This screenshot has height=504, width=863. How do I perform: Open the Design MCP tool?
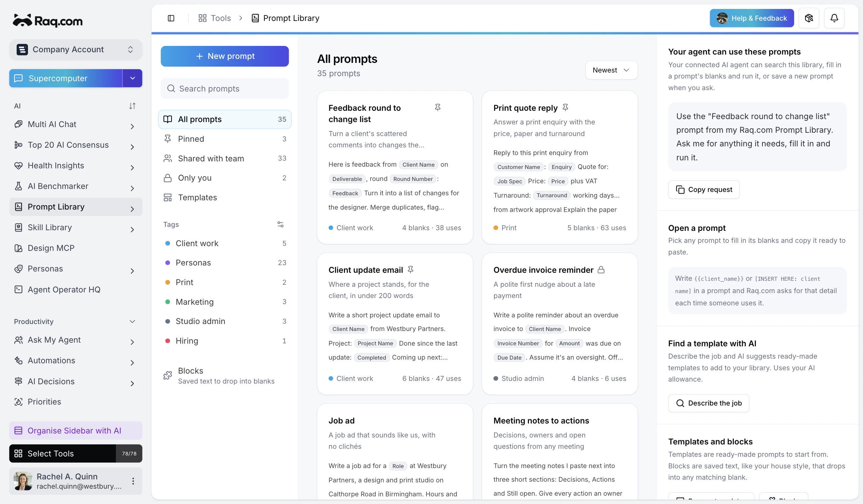76,248
